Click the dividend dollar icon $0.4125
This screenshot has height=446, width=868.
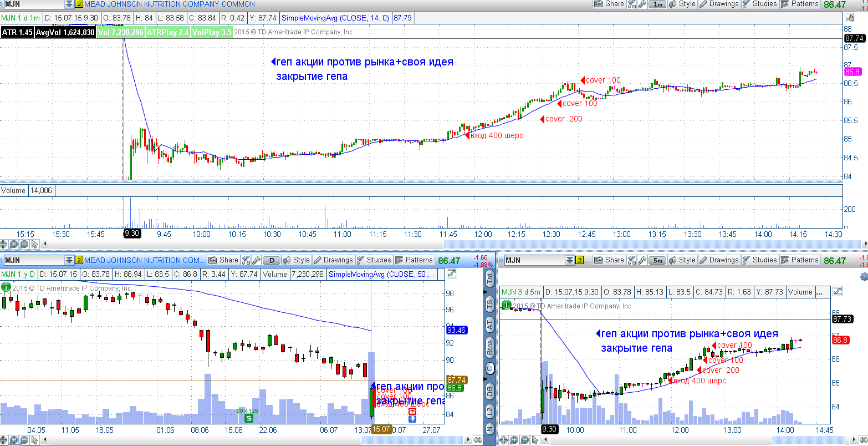249,418
